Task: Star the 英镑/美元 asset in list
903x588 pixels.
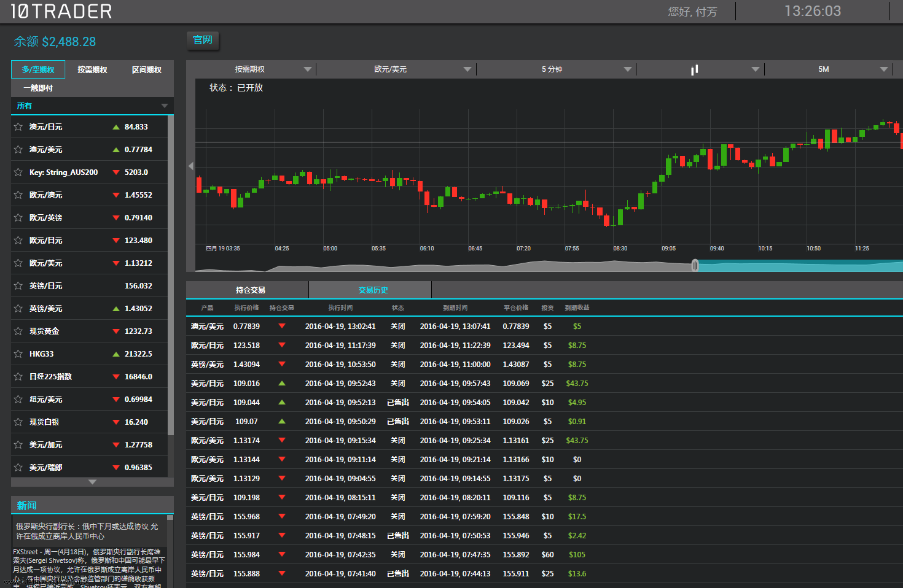Action: (18, 309)
